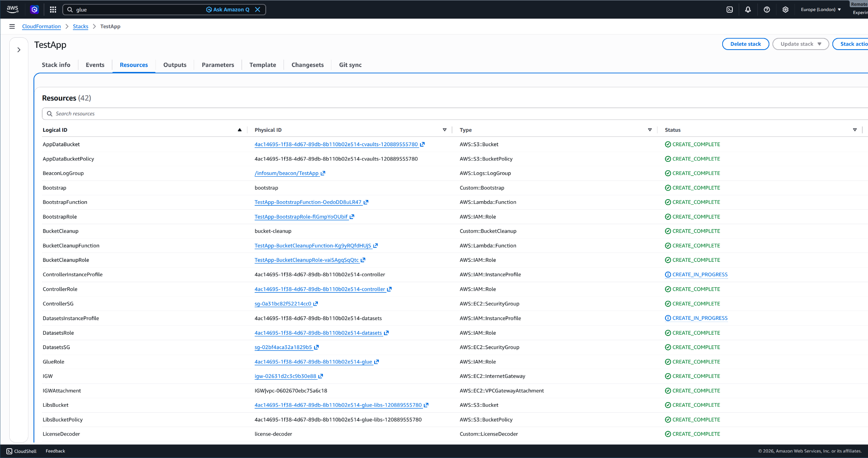This screenshot has width=868, height=458.
Task: Click DatasetsInstanceProfile CREATE_IN_PROGRESS status
Action: click(x=696, y=318)
